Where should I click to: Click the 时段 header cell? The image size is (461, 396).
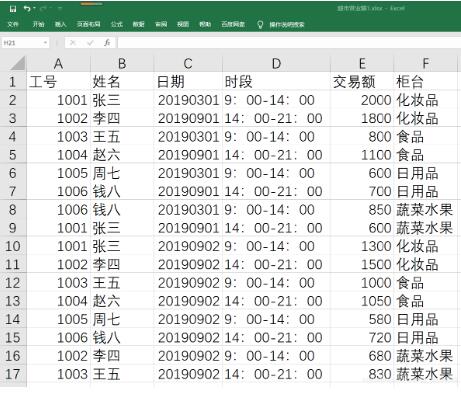click(x=276, y=81)
